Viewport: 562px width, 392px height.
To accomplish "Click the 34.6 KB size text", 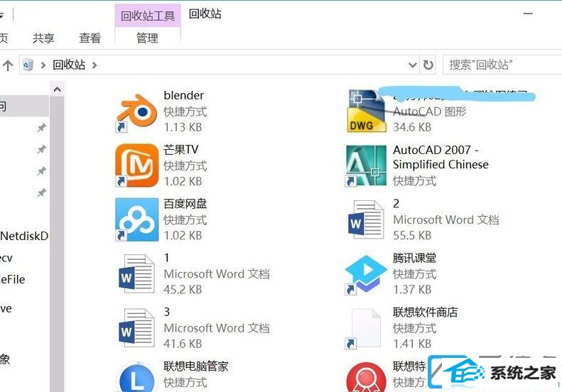I will 412,127.
